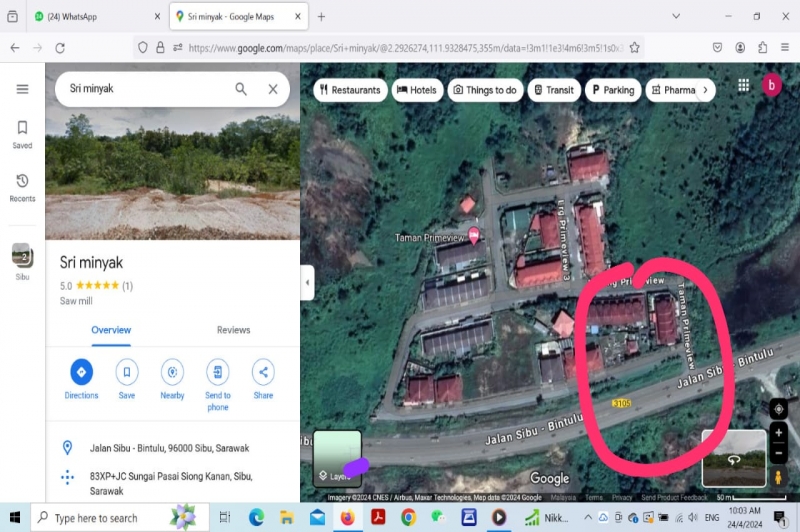The image size is (800, 532).
Task: Click the Taman Primeview map pin
Action: [474, 236]
